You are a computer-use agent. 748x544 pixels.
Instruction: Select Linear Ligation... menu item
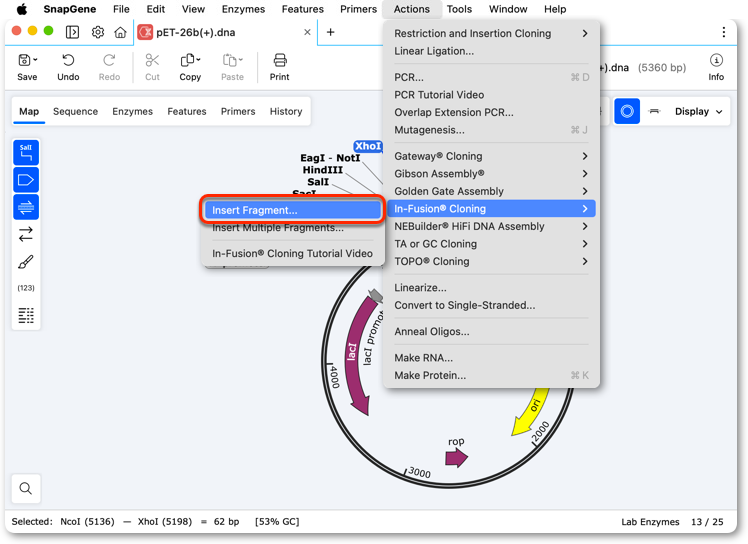491,51
